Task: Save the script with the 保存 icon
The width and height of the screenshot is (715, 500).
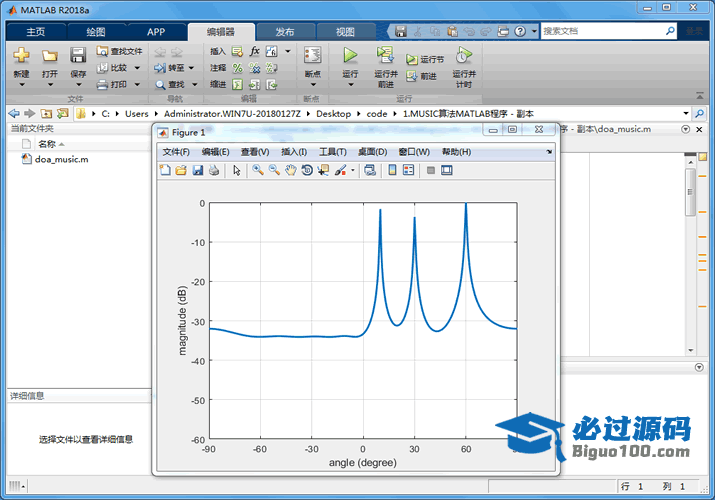Action: pos(78,55)
